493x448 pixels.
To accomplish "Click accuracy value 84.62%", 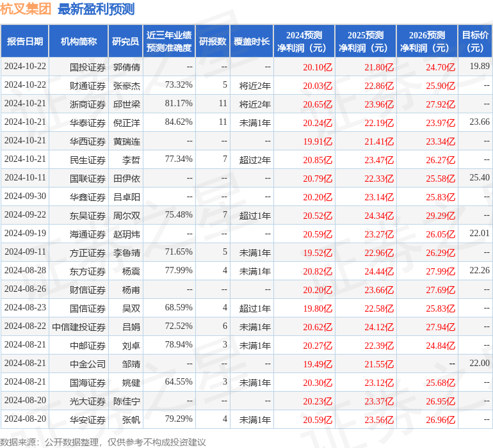I will pyautogui.click(x=179, y=122).
